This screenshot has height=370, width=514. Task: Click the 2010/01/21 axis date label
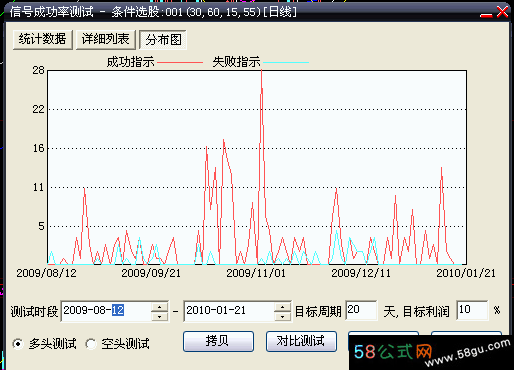click(x=466, y=273)
